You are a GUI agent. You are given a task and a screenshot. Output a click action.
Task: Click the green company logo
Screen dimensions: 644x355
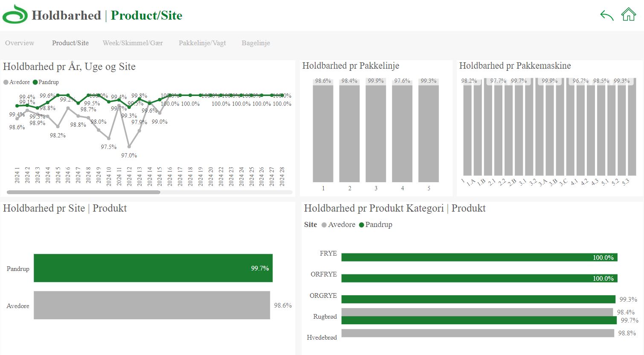[15, 15]
